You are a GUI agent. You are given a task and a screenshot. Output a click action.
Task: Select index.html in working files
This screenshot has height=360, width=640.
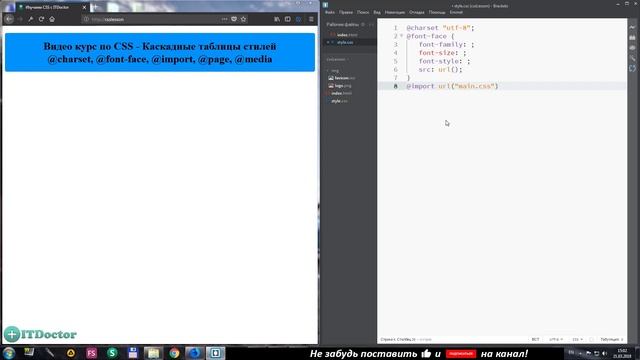347,35
